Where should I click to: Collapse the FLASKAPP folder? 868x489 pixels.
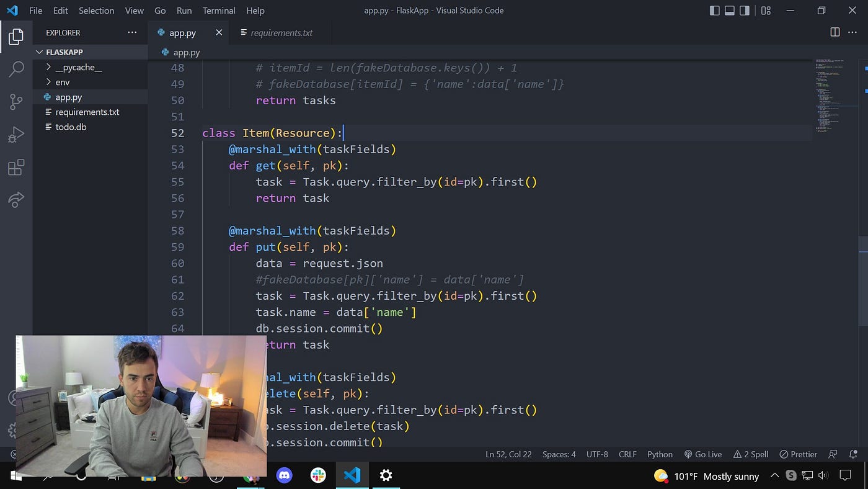tap(39, 52)
